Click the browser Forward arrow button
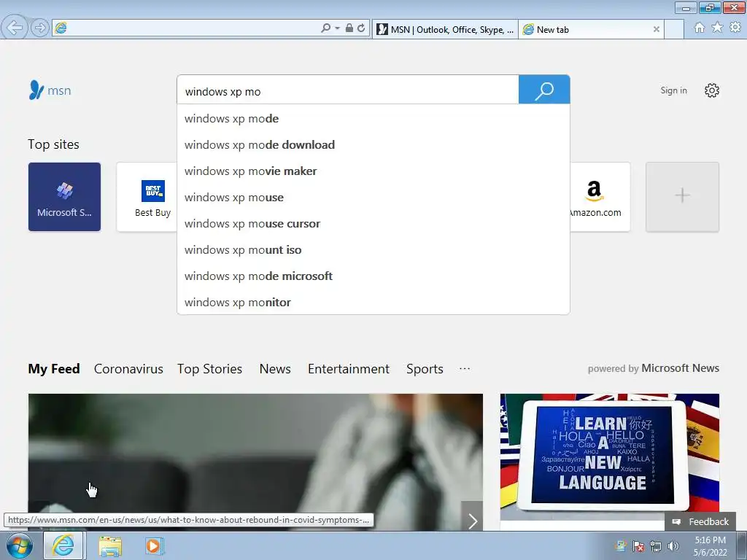Image resolution: width=747 pixels, height=560 pixels. click(x=41, y=28)
